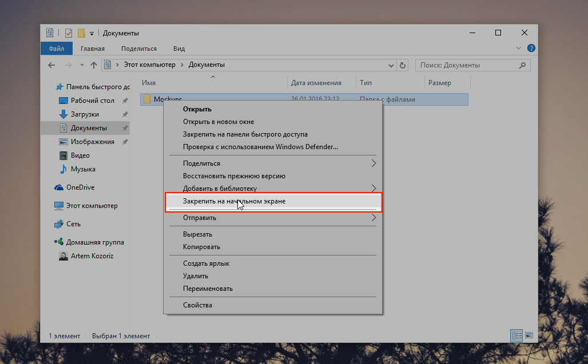Open the blue Help question mark icon
Viewport: 588px width, 364px height.
tap(531, 49)
